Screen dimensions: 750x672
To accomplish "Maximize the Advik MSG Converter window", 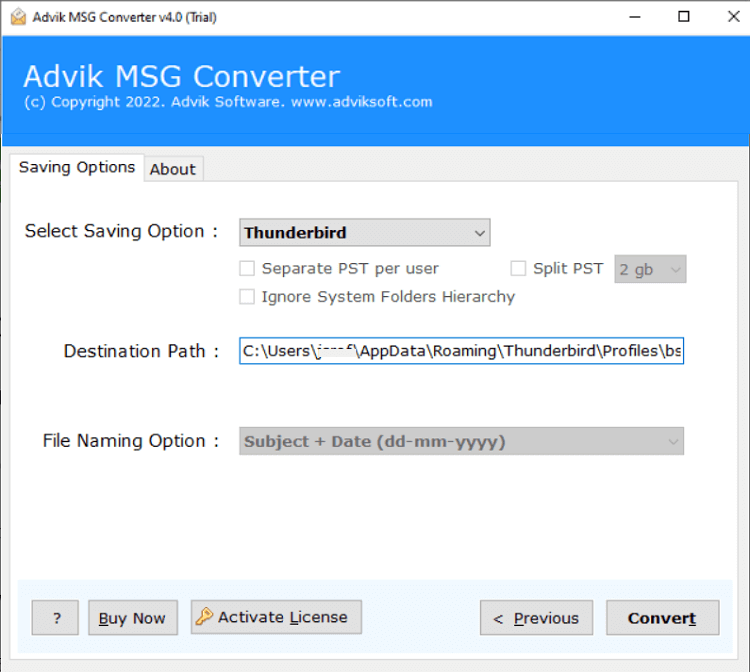I will (684, 17).
